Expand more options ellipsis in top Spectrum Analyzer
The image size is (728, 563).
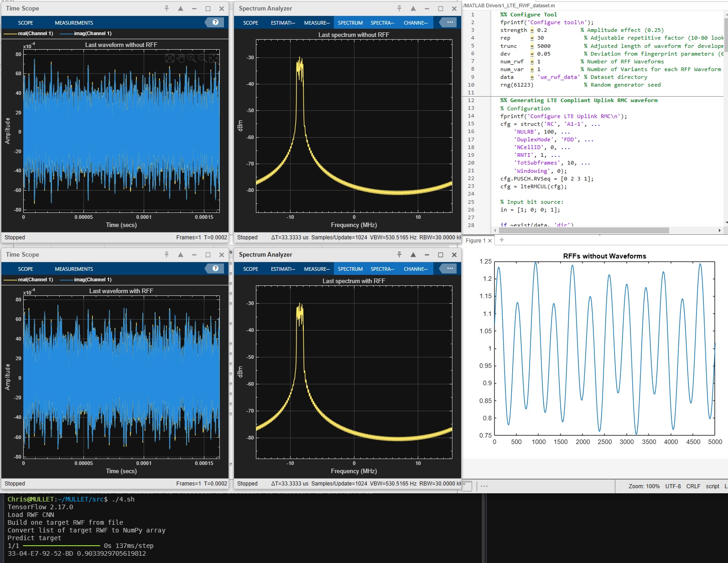[x=450, y=22]
